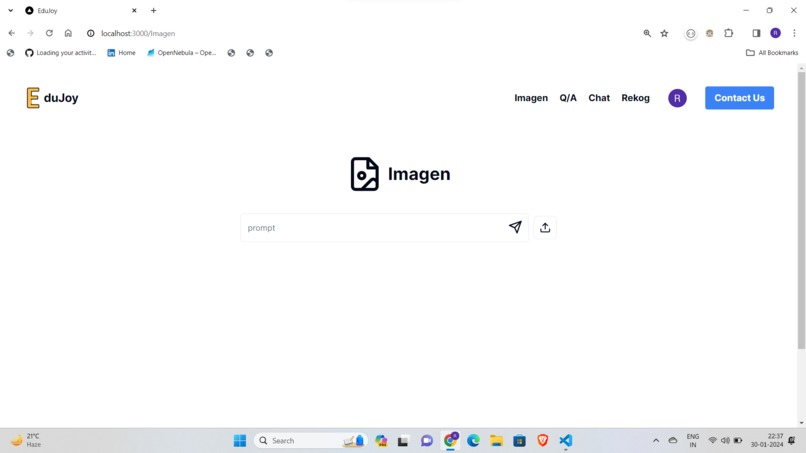806x453 pixels.
Task: Show hidden system tray icons
Action: (x=656, y=441)
